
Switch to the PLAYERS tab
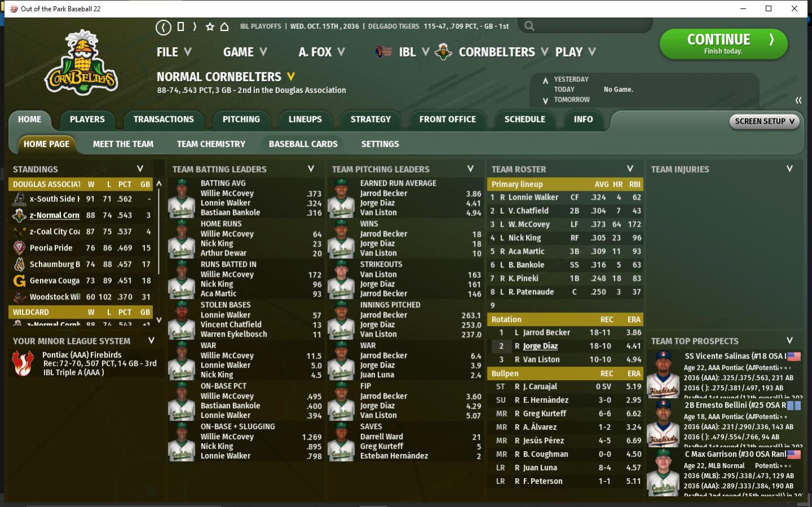[x=87, y=120]
